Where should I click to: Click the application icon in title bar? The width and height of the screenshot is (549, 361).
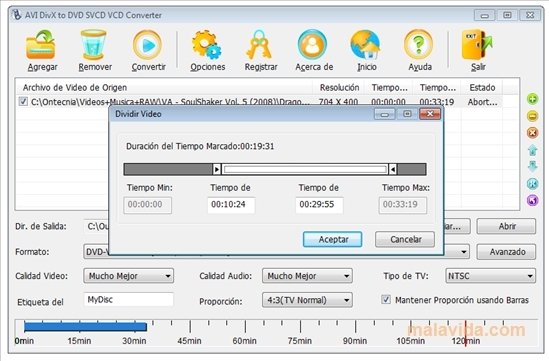click(x=16, y=15)
